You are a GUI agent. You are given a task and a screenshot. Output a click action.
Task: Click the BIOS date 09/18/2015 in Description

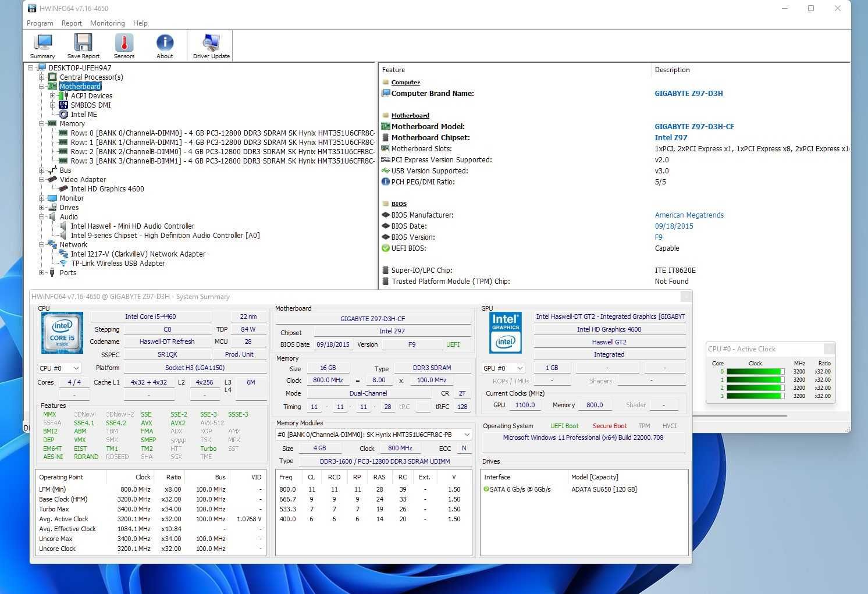674,226
